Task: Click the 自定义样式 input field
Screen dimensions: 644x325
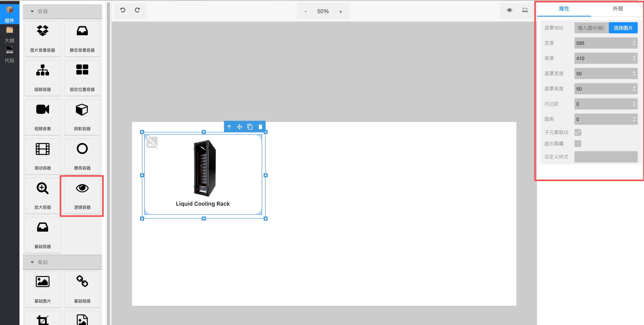Action: click(x=606, y=157)
